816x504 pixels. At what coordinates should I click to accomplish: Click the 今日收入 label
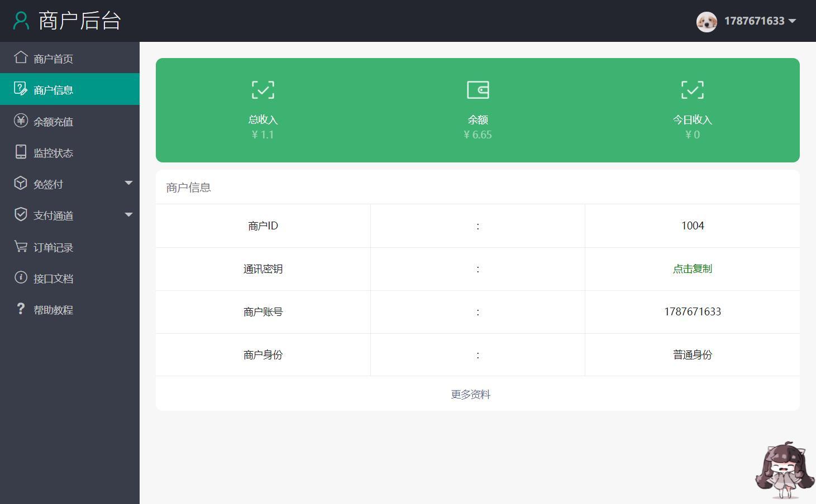point(693,119)
